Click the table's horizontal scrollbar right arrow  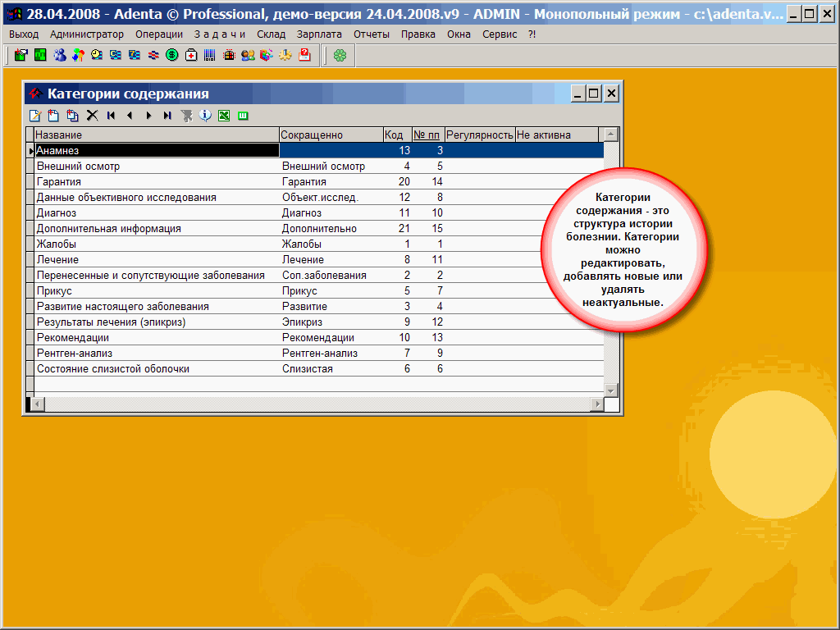pyautogui.click(x=597, y=404)
